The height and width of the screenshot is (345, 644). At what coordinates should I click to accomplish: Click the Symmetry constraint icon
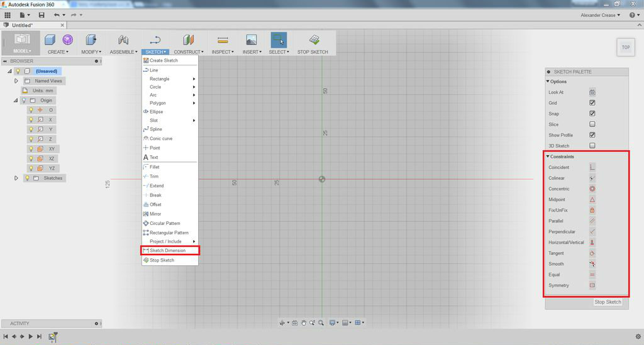pyautogui.click(x=592, y=285)
